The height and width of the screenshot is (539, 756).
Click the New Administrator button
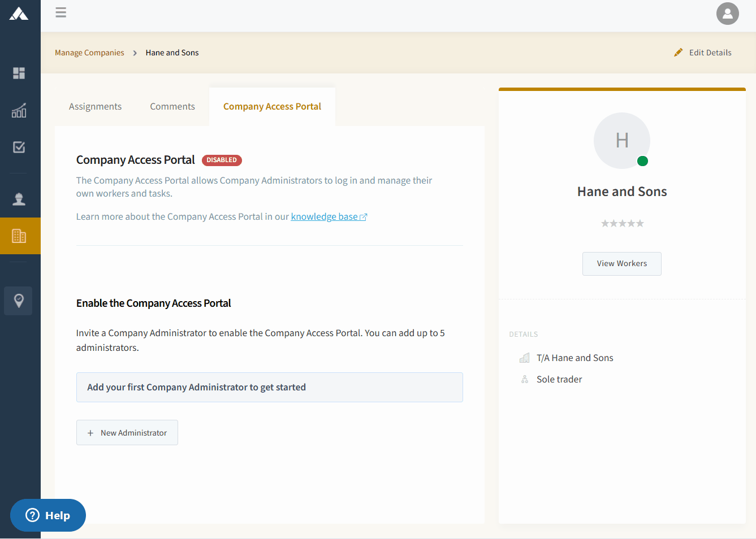[127, 433]
